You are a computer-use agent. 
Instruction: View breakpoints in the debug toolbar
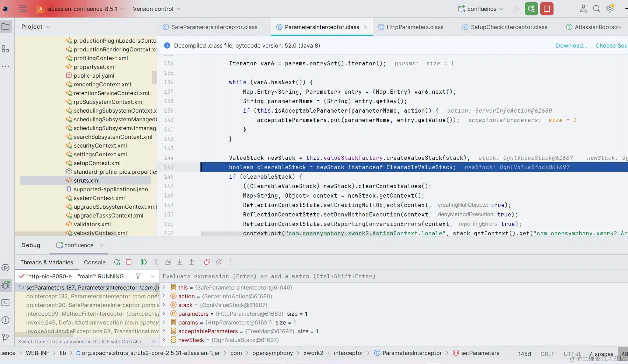[207, 262]
